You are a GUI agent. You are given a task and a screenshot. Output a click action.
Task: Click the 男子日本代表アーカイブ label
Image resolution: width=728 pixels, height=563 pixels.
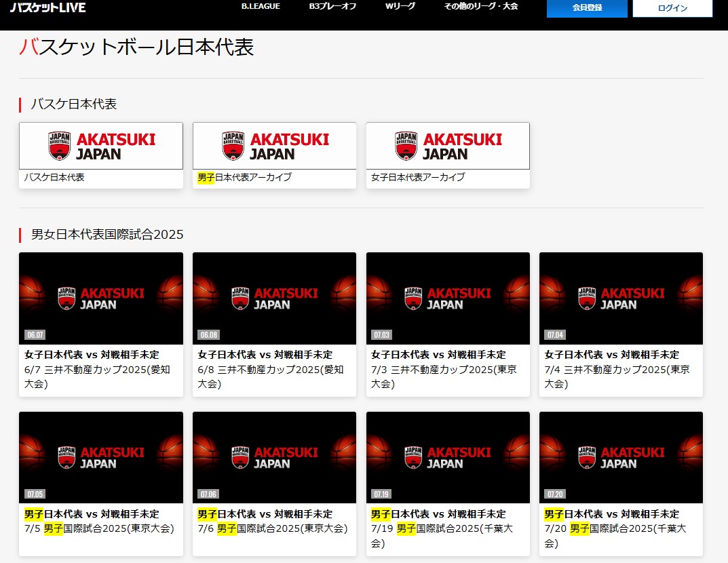244,177
